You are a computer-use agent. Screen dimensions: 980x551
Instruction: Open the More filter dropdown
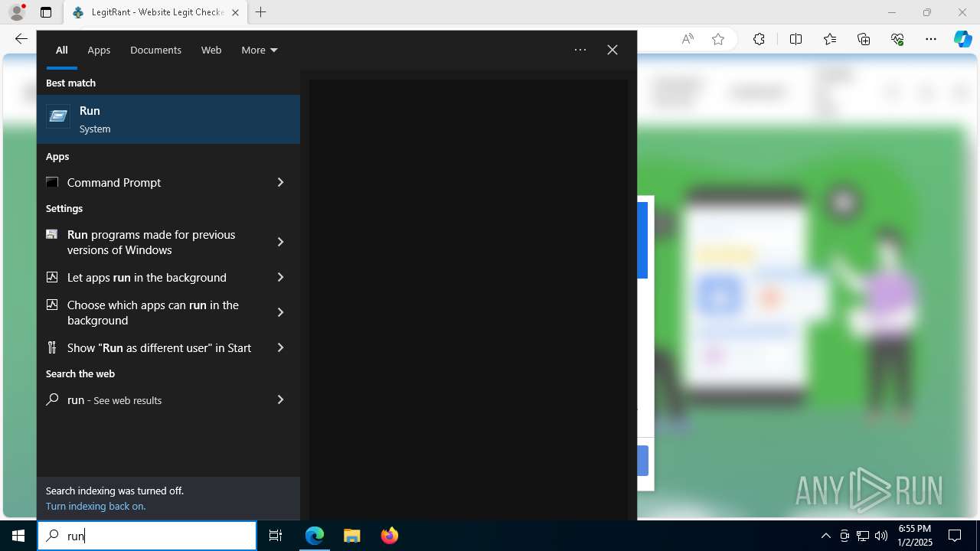tap(259, 50)
